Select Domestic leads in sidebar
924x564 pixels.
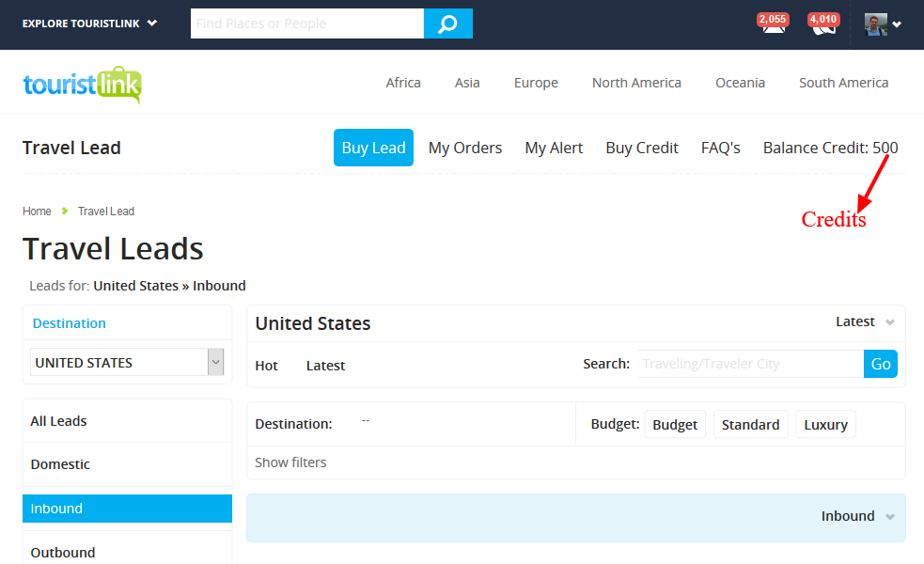127,464
